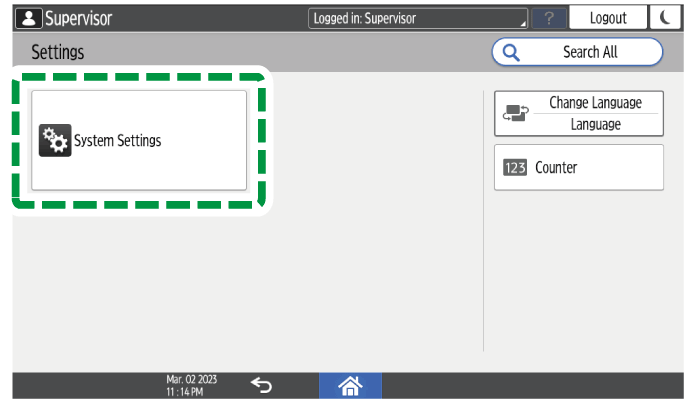Click the magnifying glass search icon

pos(512,52)
